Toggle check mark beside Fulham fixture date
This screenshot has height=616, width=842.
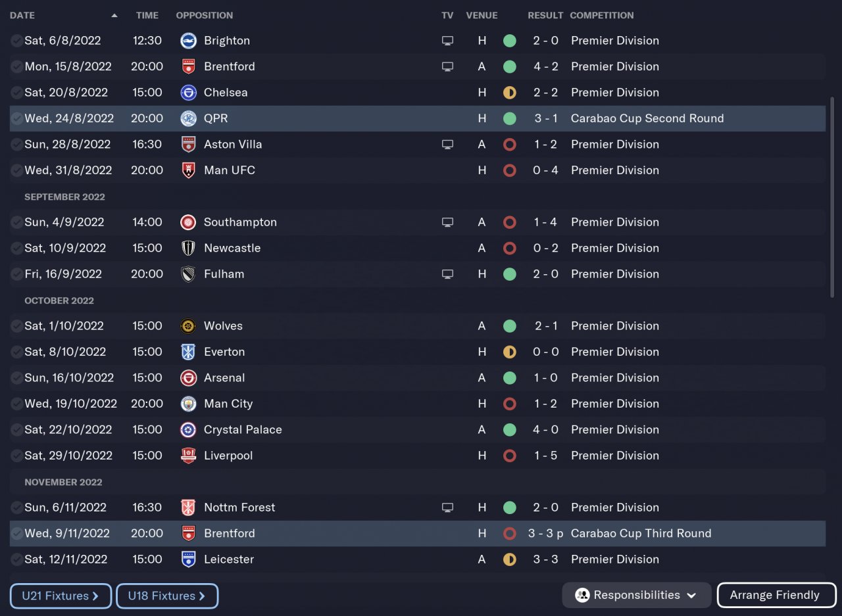coord(16,274)
